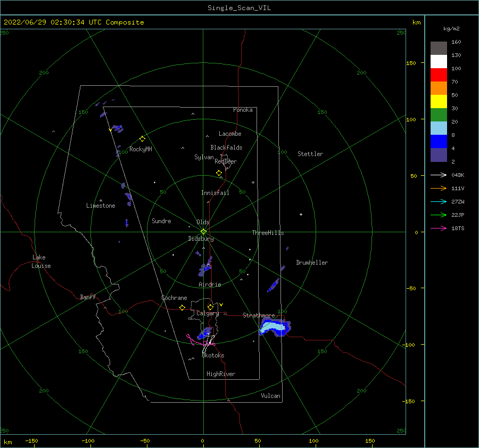The image size is (479, 448).
Task: Click the yellow 30-50 legend swatch
Action: click(439, 102)
